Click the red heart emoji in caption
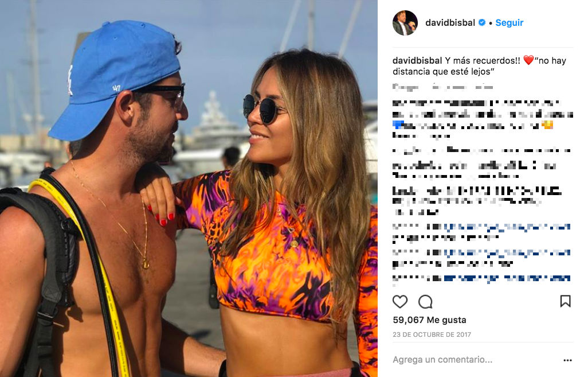 (528, 60)
